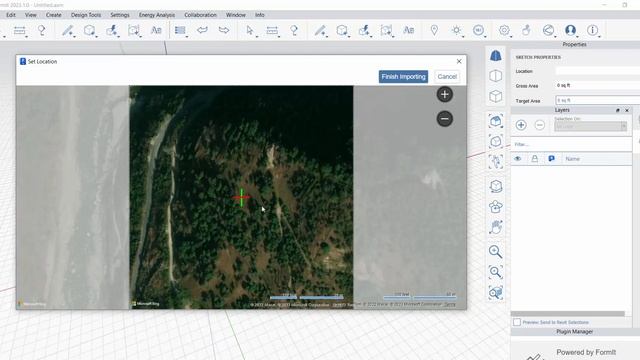Click the Location field in Properties

[x=598, y=71]
